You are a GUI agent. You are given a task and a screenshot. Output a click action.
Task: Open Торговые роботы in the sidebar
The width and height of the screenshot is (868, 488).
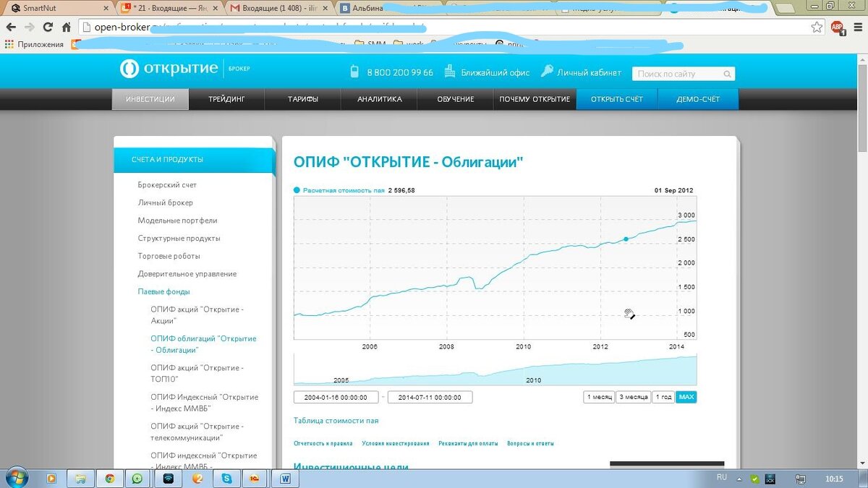point(169,256)
